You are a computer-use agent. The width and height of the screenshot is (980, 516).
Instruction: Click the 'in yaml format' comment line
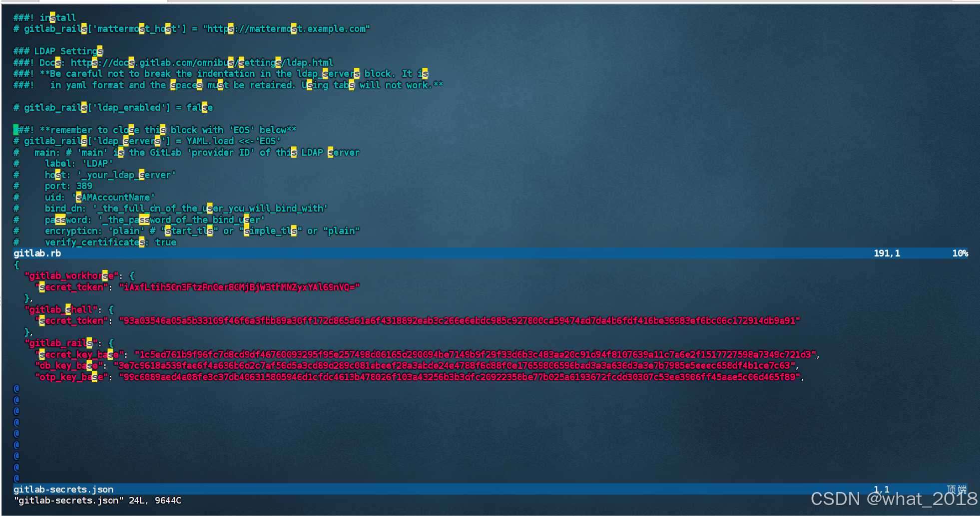(228, 85)
